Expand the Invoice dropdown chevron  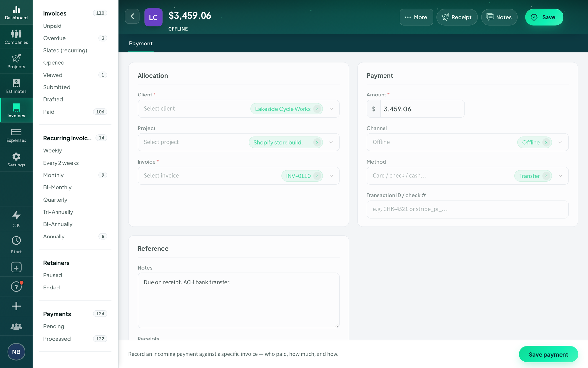tap(331, 176)
